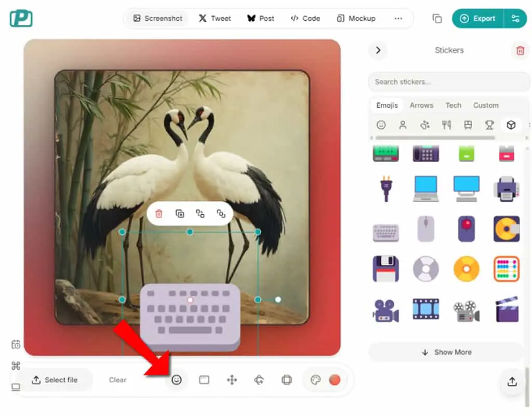Switch to the Arrows sticker tab
Image resolution: width=532 pixels, height=416 pixels.
pos(421,105)
